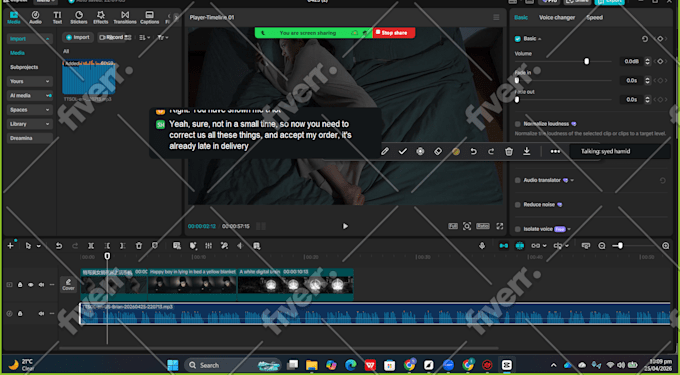Enable Isolate voice checkbox
This screenshot has width=680, height=375.
pos(517,229)
